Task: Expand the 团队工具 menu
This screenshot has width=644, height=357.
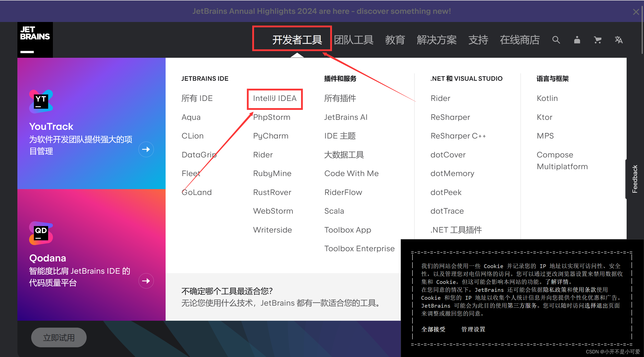Action: (x=354, y=40)
